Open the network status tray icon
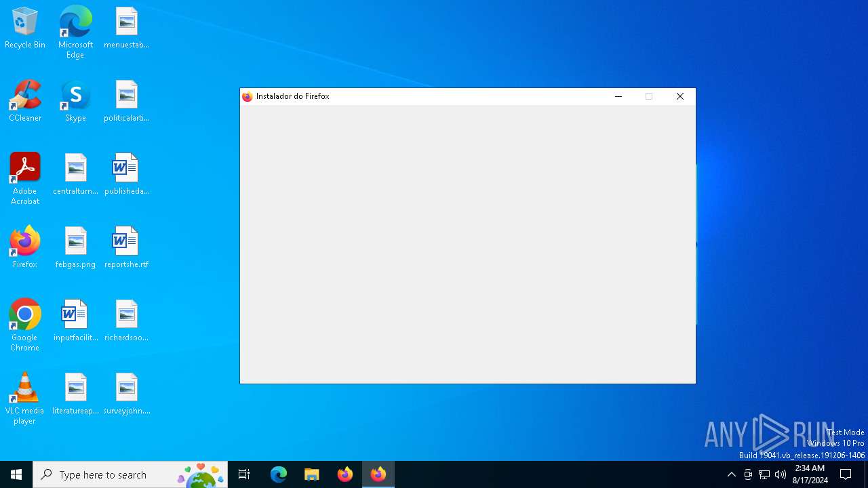The height and width of the screenshot is (488, 868). click(764, 474)
